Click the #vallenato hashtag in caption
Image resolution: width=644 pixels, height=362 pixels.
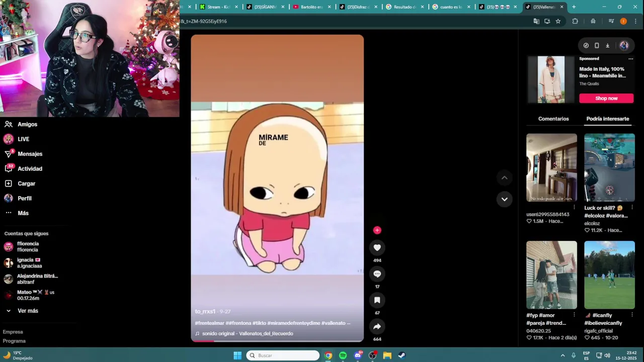[333, 323]
